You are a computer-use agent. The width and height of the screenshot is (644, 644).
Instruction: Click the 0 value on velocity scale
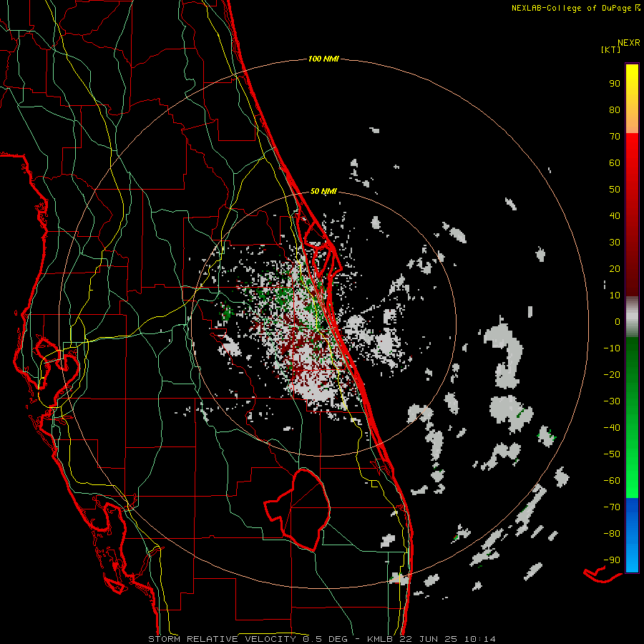click(x=618, y=322)
